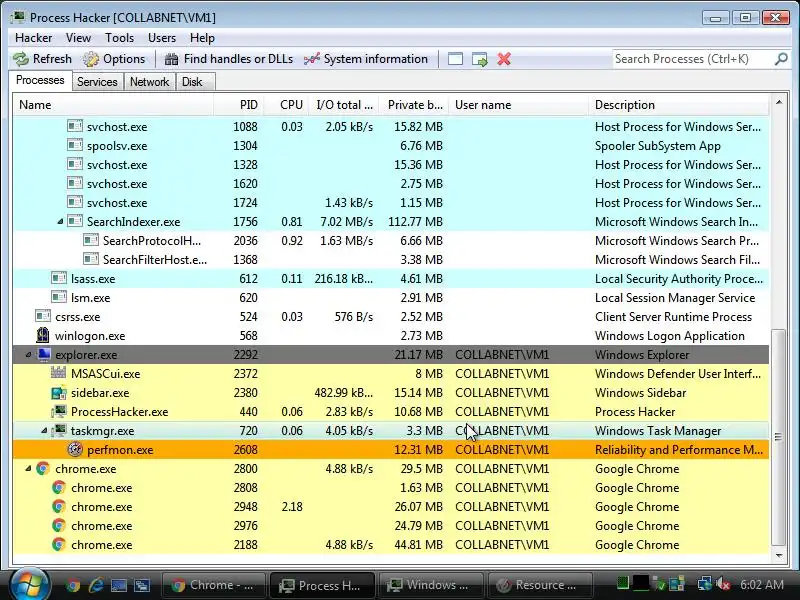Image resolution: width=800 pixels, height=600 pixels.
Task: Click the find window and thread icon
Action: point(480,59)
